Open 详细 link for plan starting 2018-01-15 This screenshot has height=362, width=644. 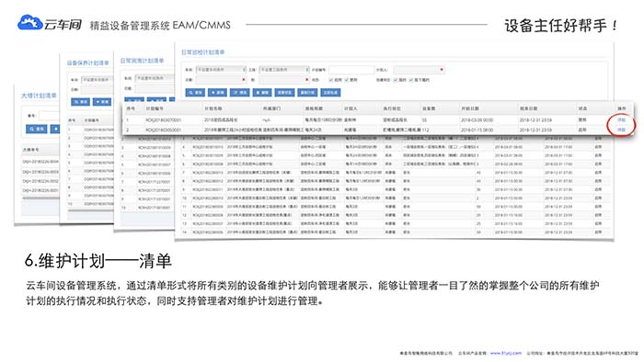coord(621,130)
